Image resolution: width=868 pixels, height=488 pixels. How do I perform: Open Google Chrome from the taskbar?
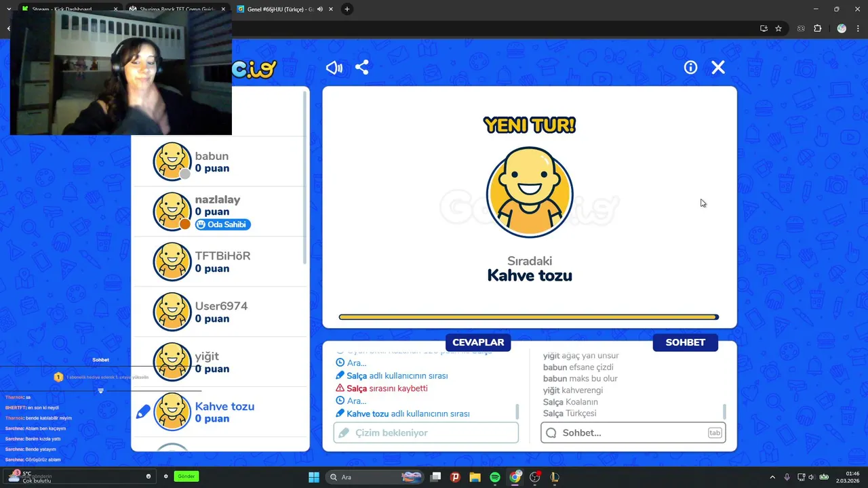pyautogui.click(x=515, y=477)
